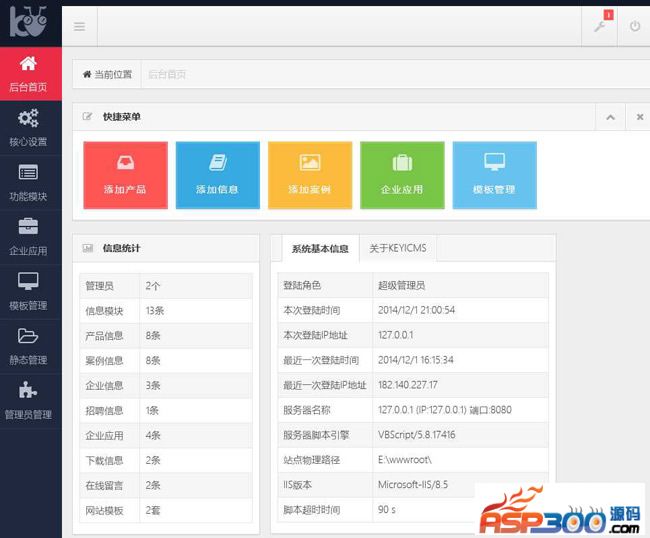Open 企业应用 briefcase in sidebar

pyautogui.click(x=28, y=237)
